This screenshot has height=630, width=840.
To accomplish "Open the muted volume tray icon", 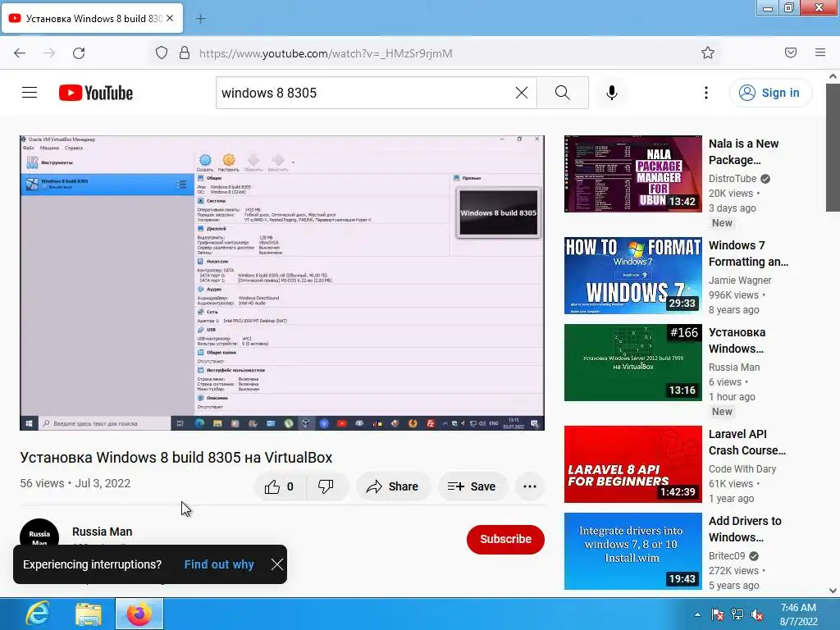I will tap(757, 614).
